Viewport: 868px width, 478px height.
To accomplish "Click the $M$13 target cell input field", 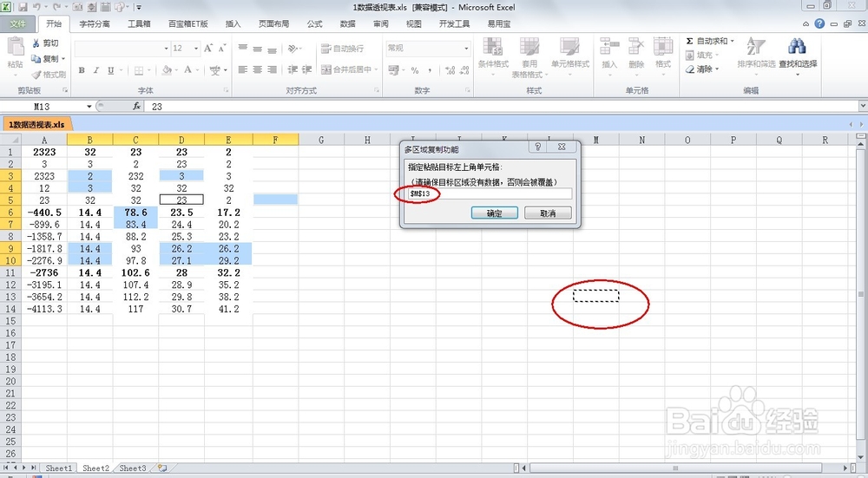I will point(490,193).
